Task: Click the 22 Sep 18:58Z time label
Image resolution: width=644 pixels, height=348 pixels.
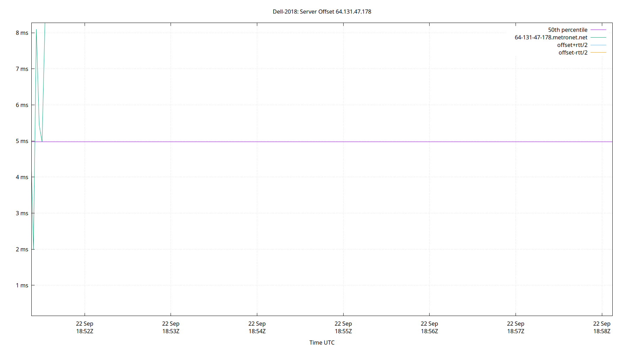Action: [602, 327]
